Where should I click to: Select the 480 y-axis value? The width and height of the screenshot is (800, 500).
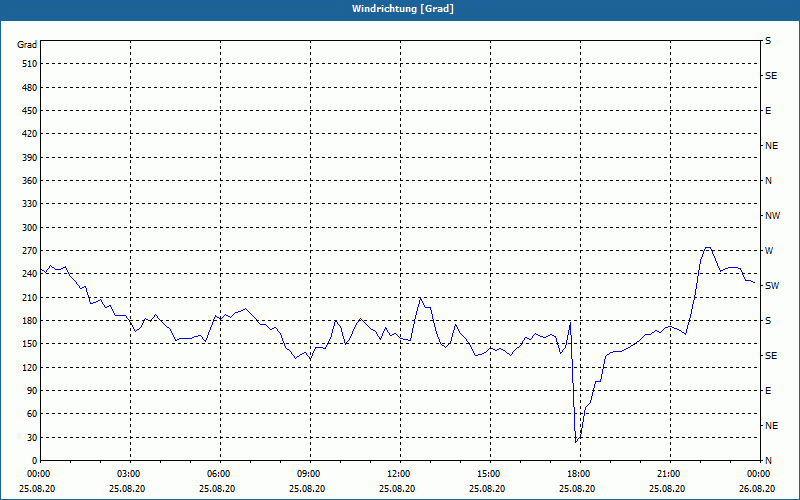30,87
